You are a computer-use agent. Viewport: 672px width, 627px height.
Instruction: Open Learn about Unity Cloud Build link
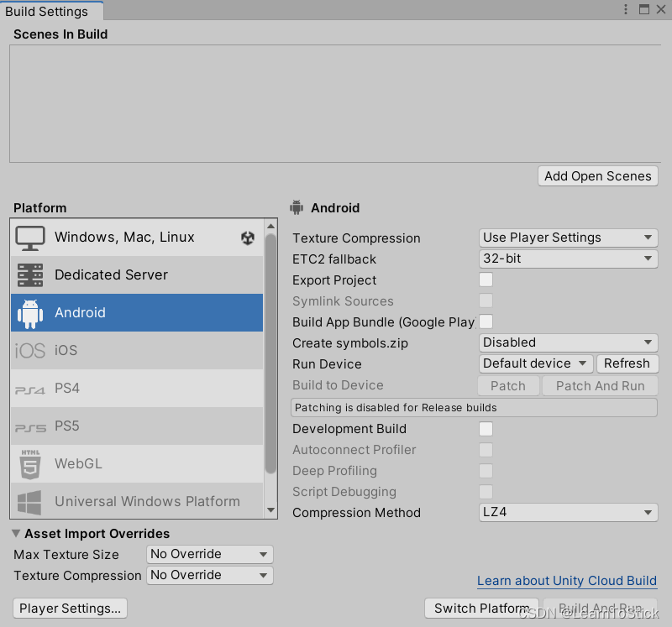[x=567, y=581]
